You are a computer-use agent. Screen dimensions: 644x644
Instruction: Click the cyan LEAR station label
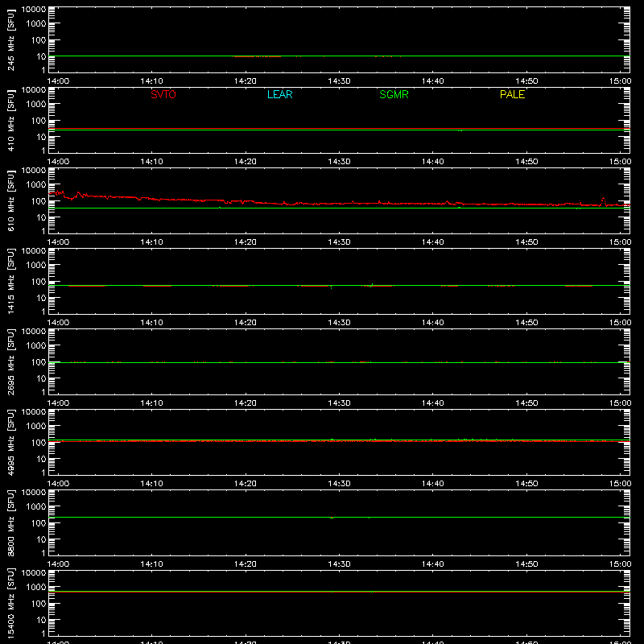[x=279, y=94]
